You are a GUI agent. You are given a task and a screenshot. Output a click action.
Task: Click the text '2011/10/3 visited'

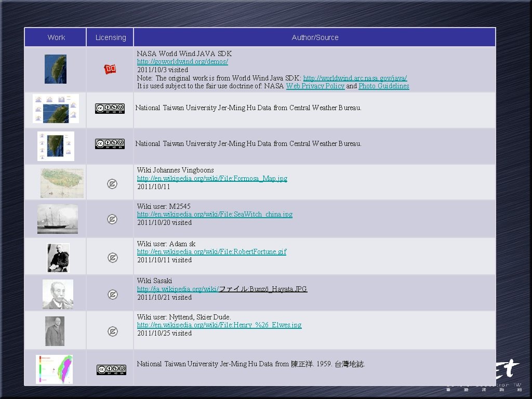tap(163, 70)
